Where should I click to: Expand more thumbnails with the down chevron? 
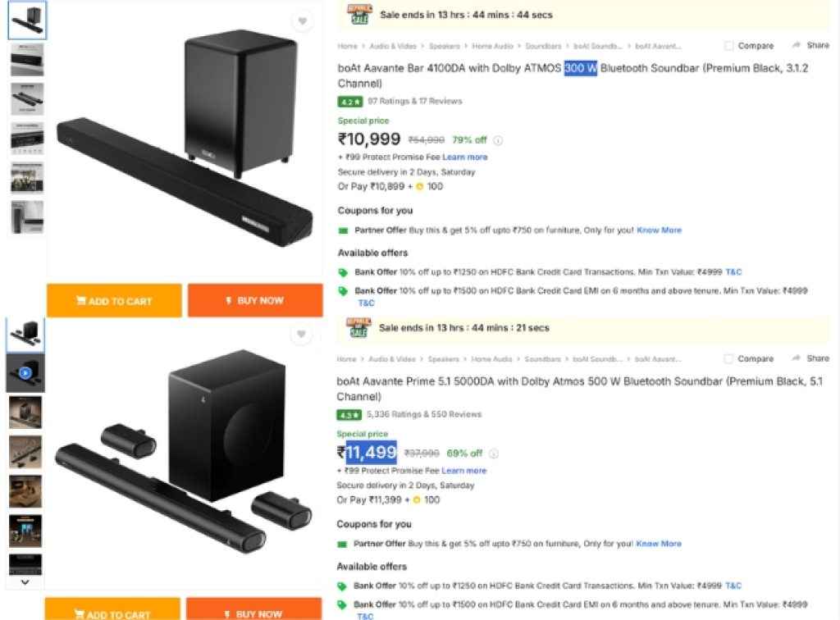(x=25, y=583)
